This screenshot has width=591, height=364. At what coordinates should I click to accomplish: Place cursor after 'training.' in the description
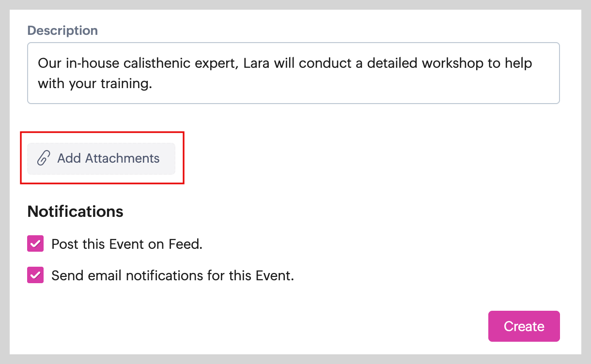153,84
